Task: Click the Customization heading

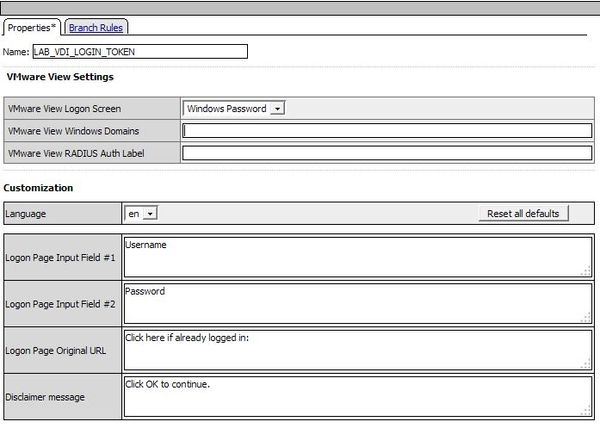Action: (x=38, y=188)
